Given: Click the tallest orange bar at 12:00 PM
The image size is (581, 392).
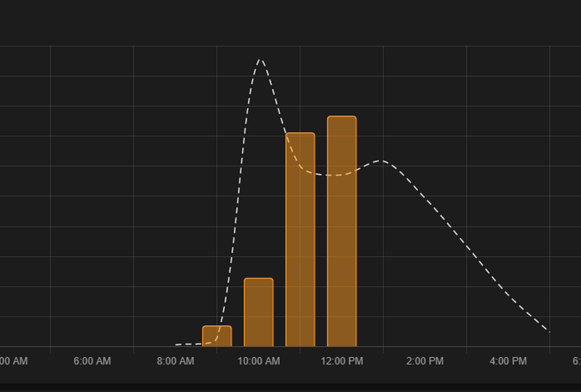Looking at the screenshot, I should pyautogui.click(x=342, y=231).
